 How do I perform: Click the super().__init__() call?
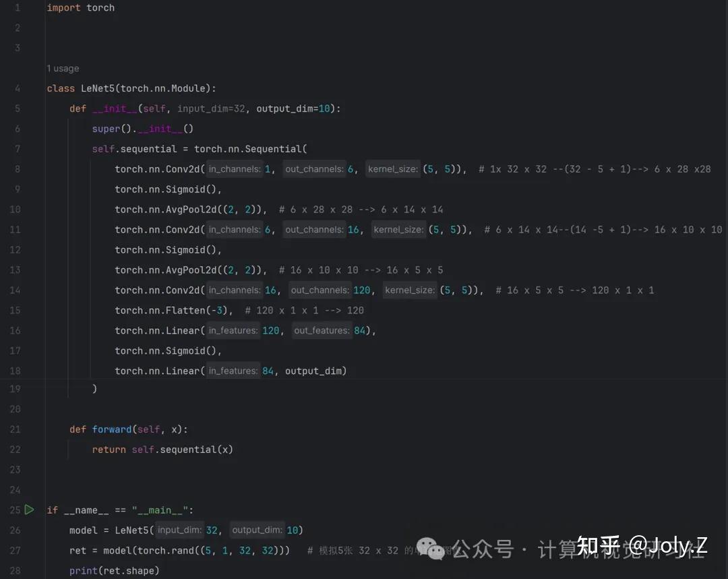(x=142, y=128)
